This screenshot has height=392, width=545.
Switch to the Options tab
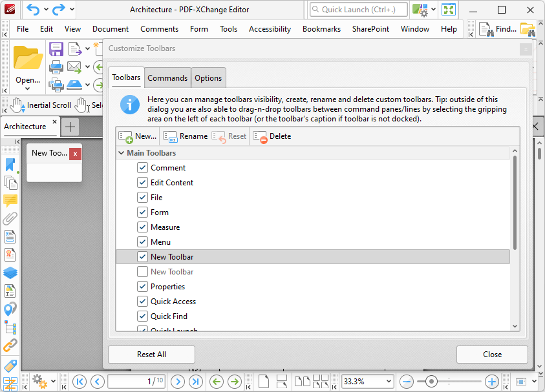208,77
